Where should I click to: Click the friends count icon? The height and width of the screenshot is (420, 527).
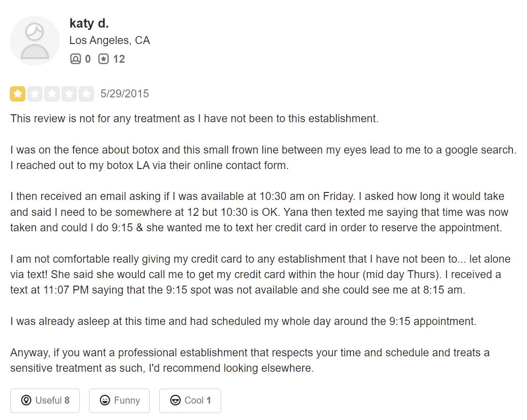75,59
